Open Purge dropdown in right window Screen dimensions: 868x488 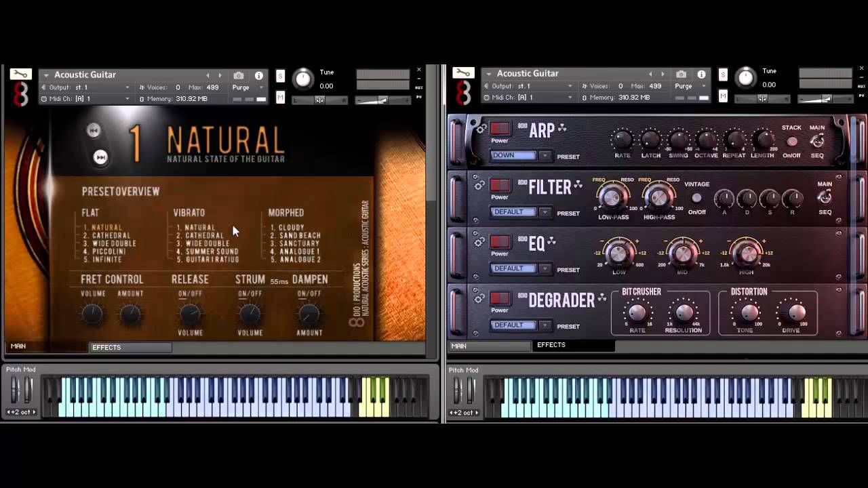(690, 86)
